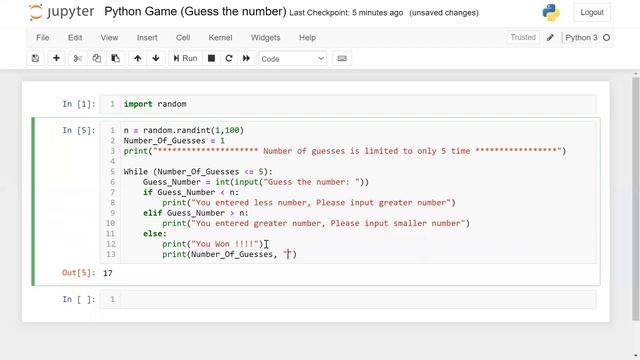The height and width of the screenshot is (360, 640).
Task: Click the kernel idle circle indicator
Action: tap(607, 38)
